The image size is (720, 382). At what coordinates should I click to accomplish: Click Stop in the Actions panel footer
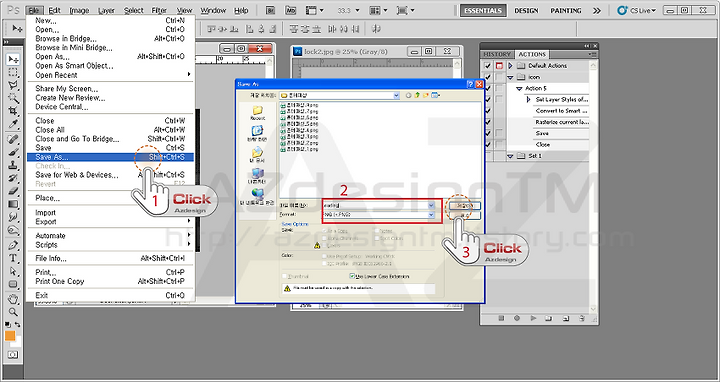click(501, 318)
